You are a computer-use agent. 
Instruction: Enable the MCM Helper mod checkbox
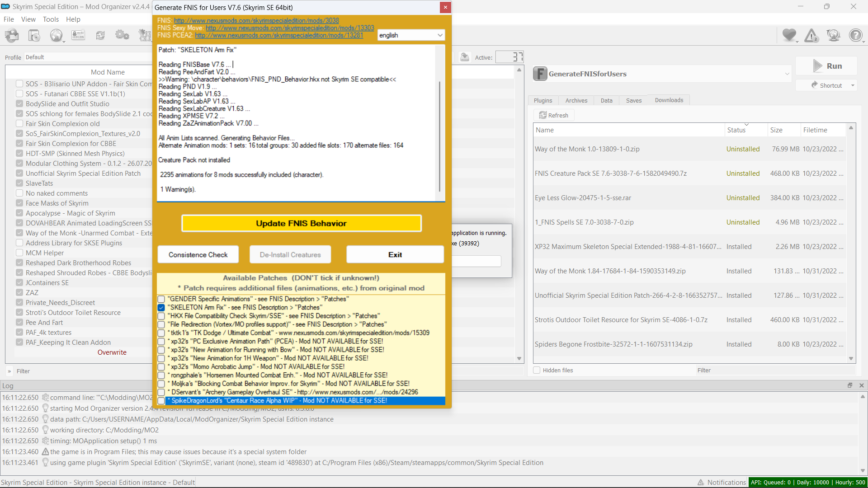(x=19, y=253)
